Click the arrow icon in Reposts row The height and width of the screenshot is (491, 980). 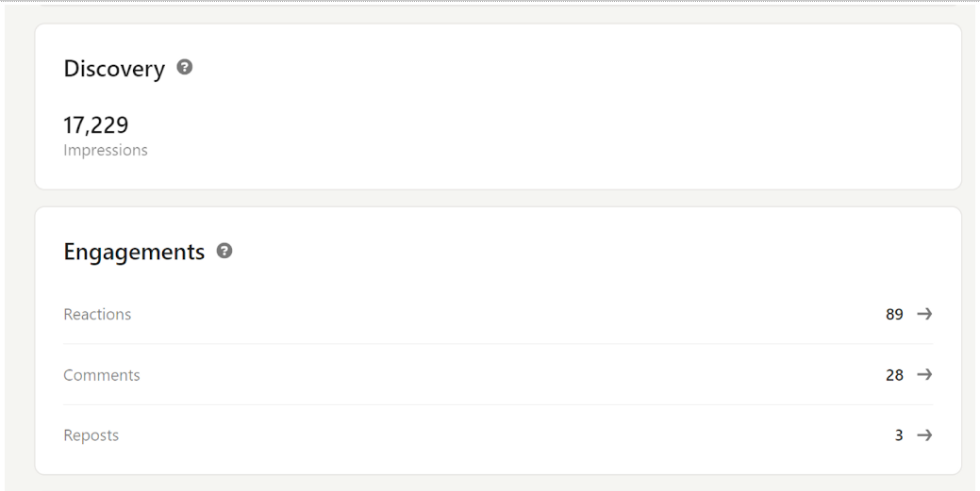coord(924,435)
